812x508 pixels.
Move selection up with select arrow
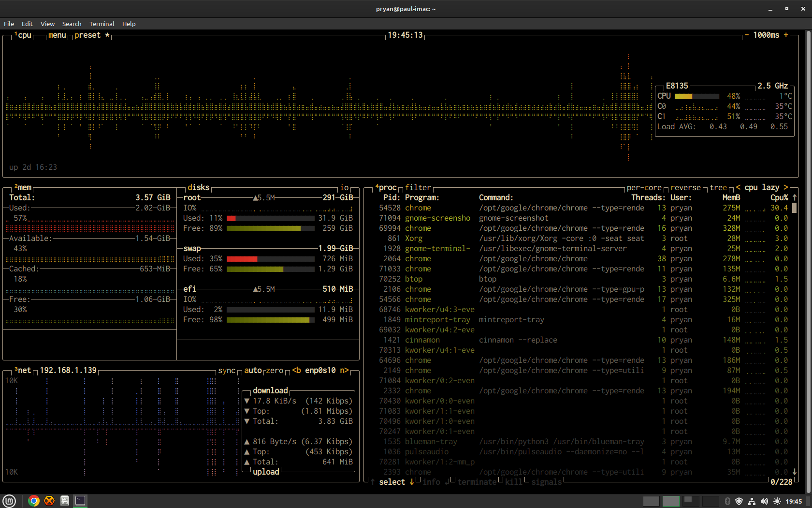pyautogui.click(x=373, y=482)
